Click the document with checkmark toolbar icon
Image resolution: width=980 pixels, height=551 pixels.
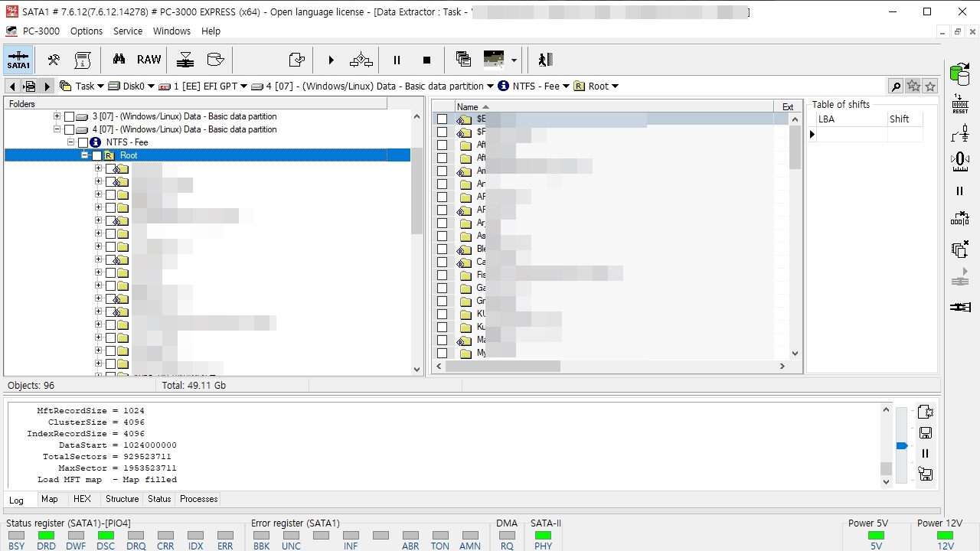[297, 60]
